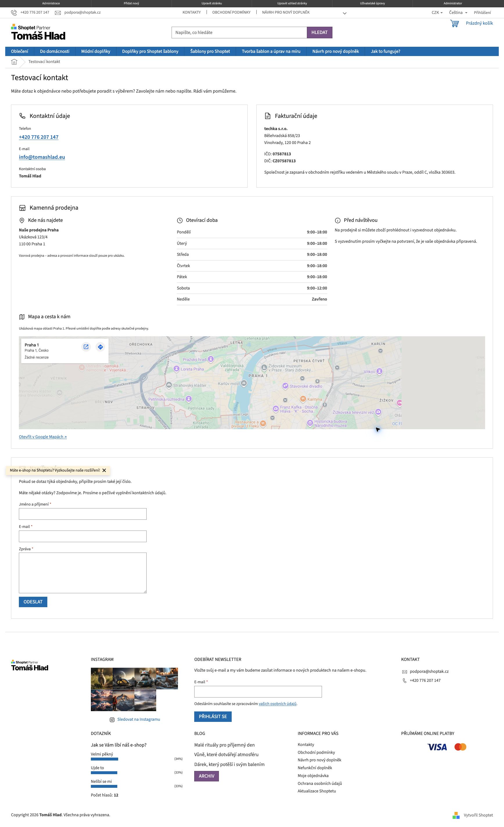The height and width of the screenshot is (827, 504).
Task: Click the Petřínská rozhledna map marker
Action: [189, 399]
